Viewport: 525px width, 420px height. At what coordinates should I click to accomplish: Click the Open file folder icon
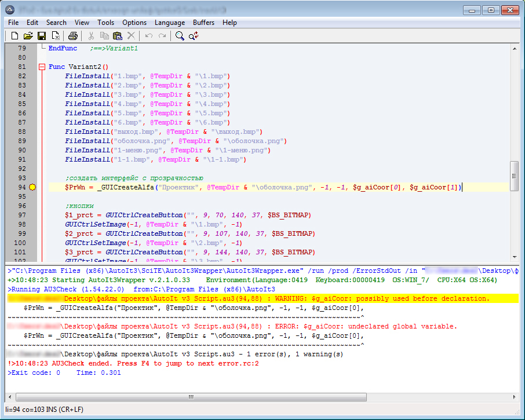click(x=28, y=36)
